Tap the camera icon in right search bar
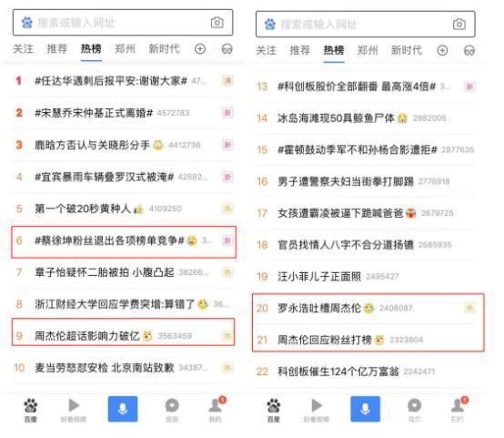The image size is (504, 438). click(459, 25)
